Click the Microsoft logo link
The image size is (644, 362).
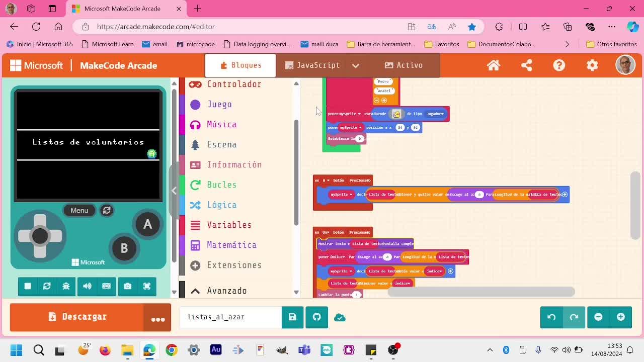point(36,65)
